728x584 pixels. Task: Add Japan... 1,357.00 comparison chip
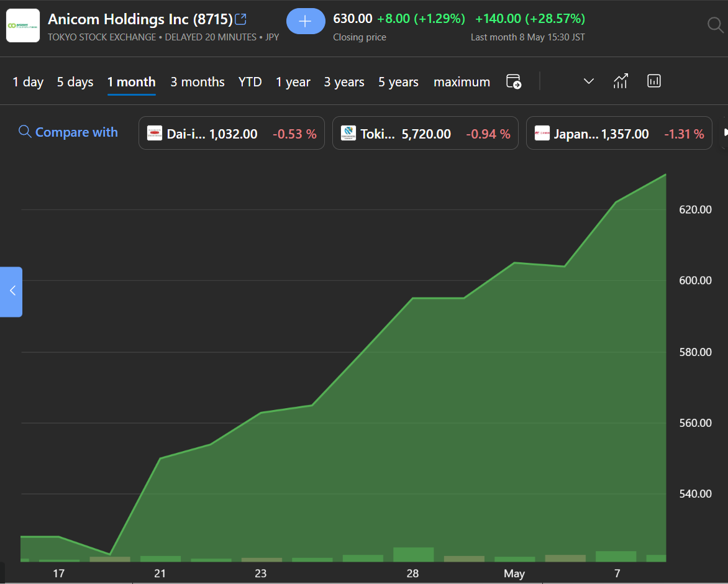(x=619, y=133)
